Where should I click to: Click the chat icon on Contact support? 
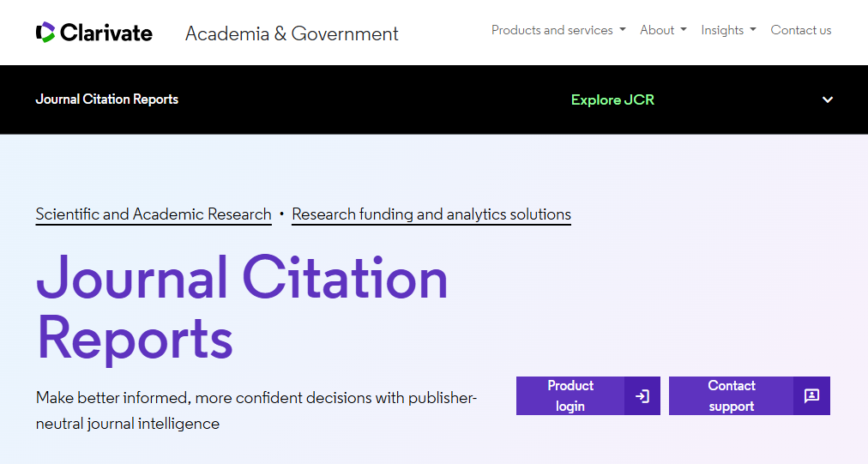811,396
